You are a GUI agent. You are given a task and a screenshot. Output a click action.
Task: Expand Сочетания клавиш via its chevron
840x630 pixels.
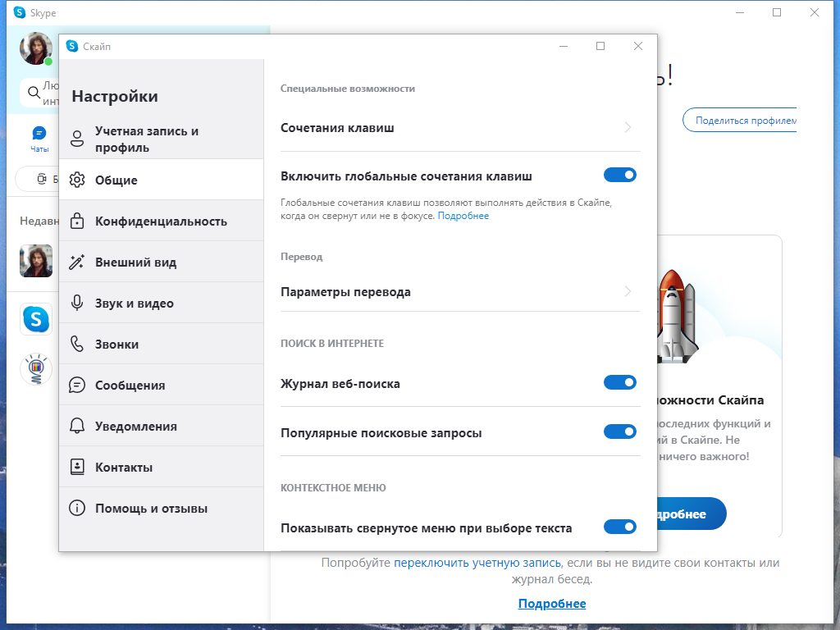pos(628,127)
